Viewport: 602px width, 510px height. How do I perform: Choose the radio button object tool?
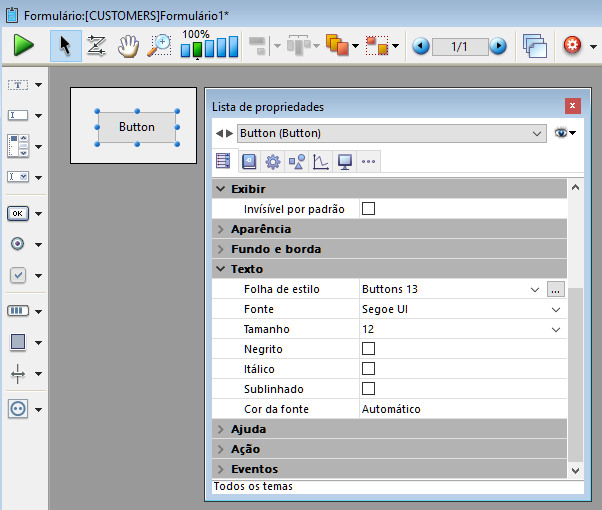tap(18, 244)
